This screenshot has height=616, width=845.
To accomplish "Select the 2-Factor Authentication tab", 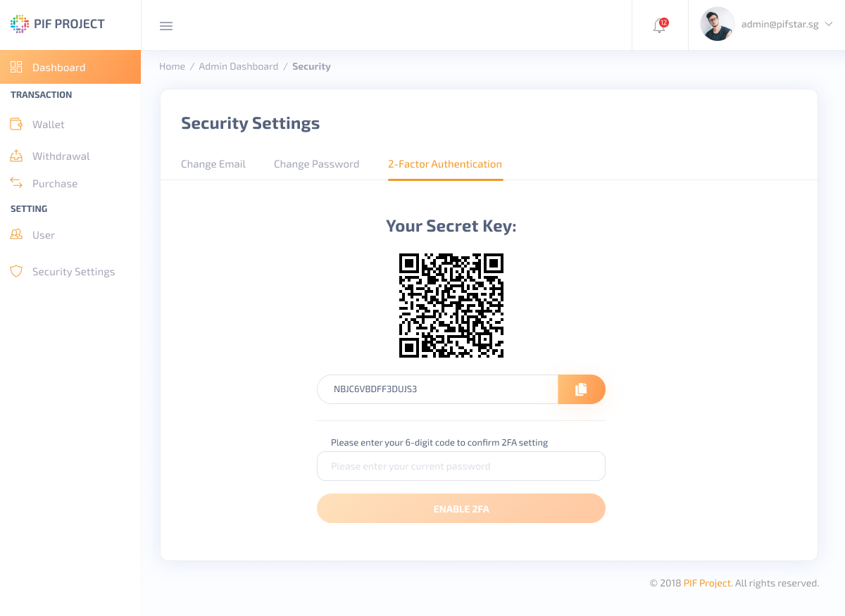I will point(445,164).
